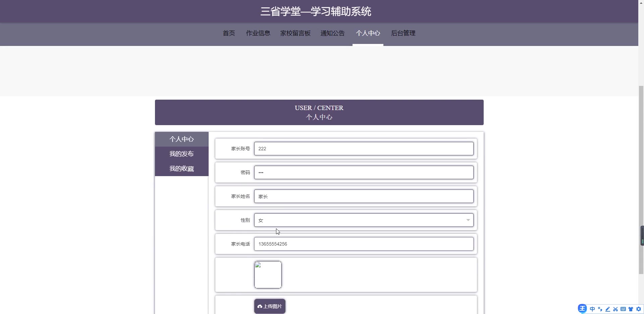Click the USER / CENTER heading text
The width and height of the screenshot is (644, 314).
[x=319, y=108]
